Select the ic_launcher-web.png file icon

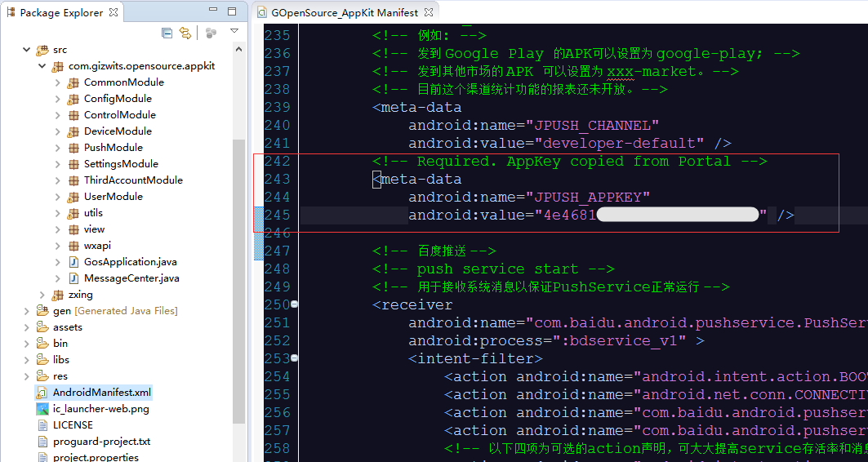click(43, 409)
